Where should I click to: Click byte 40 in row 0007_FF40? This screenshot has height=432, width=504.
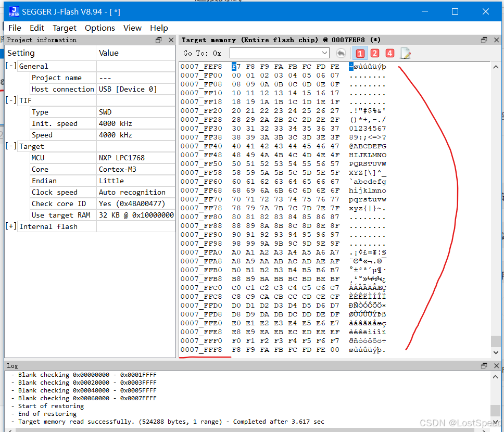pos(236,146)
